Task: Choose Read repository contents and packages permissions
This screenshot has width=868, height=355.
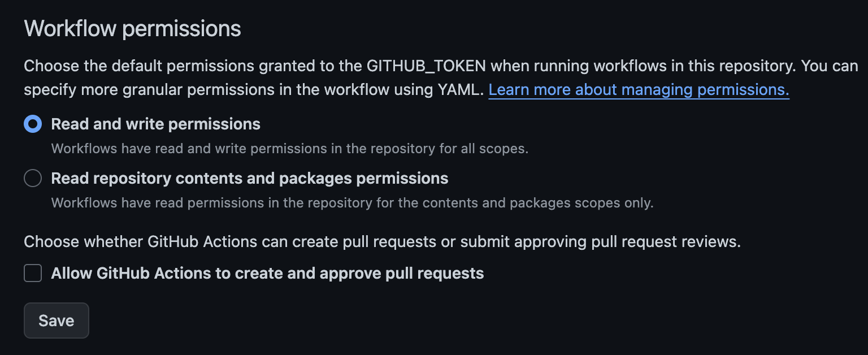Action: coord(32,177)
